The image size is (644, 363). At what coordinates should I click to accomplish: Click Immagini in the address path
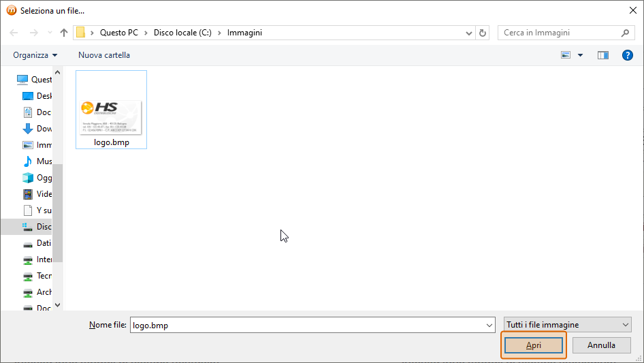pos(244,33)
